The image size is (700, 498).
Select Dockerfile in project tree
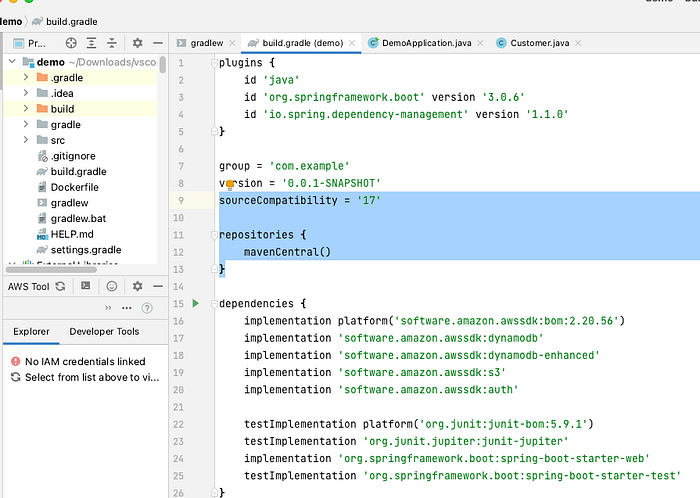(x=68, y=187)
